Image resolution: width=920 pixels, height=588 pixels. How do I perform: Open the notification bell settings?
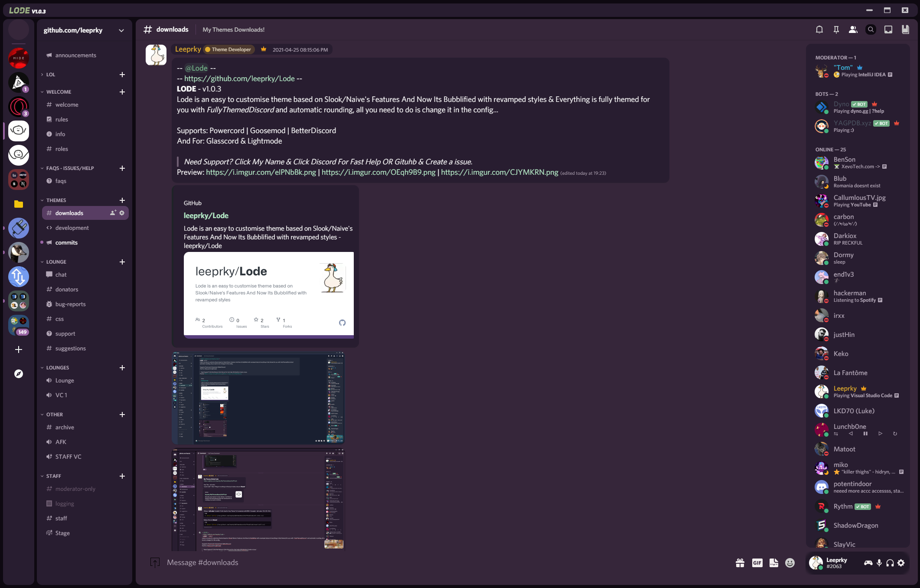tap(819, 29)
